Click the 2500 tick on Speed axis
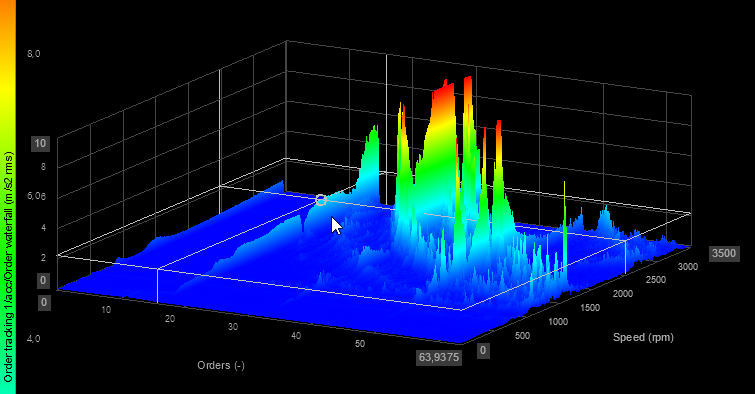This screenshot has height=394, width=755. click(656, 280)
